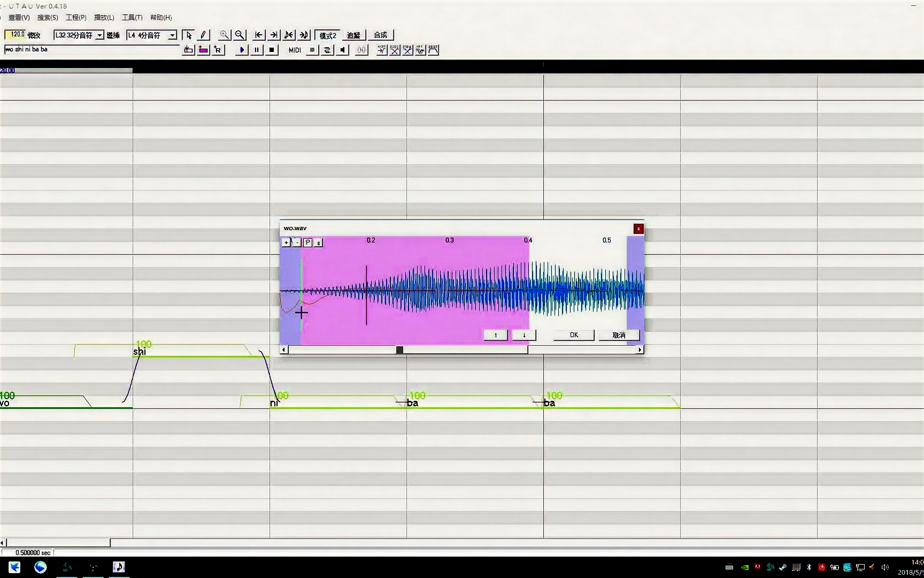Click the P2P3 envelope crossfade icon

click(395, 50)
